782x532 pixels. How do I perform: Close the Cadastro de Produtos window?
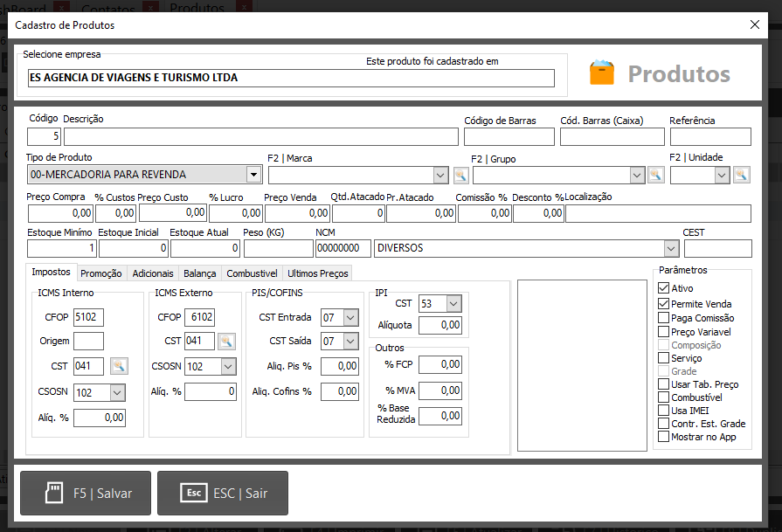pos(755,25)
